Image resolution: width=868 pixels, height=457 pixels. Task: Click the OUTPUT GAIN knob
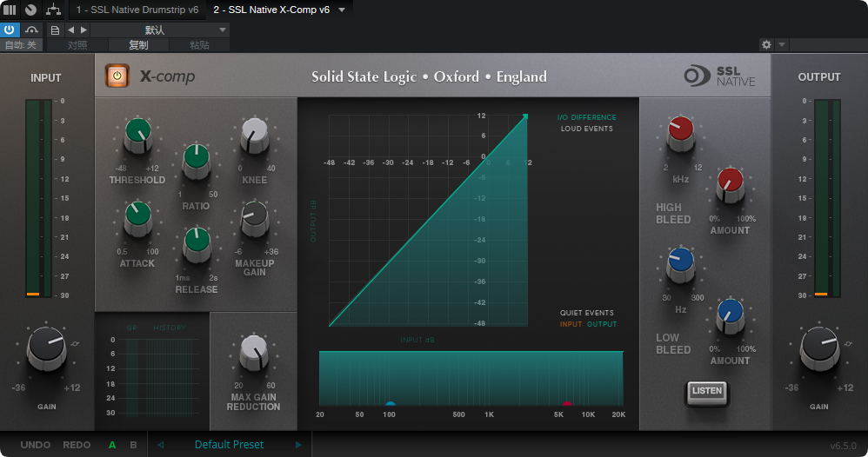pyautogui.click(x=820, y=348)
